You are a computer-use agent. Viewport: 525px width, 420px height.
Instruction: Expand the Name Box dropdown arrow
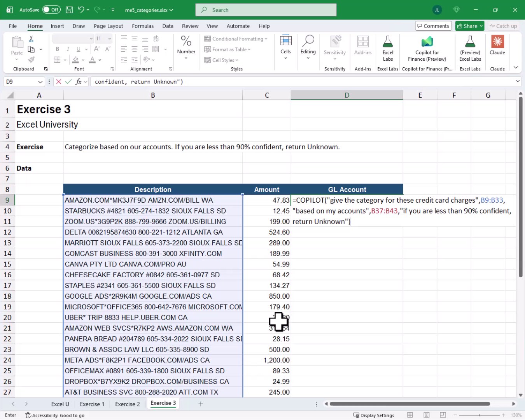[x=40, y=82]
